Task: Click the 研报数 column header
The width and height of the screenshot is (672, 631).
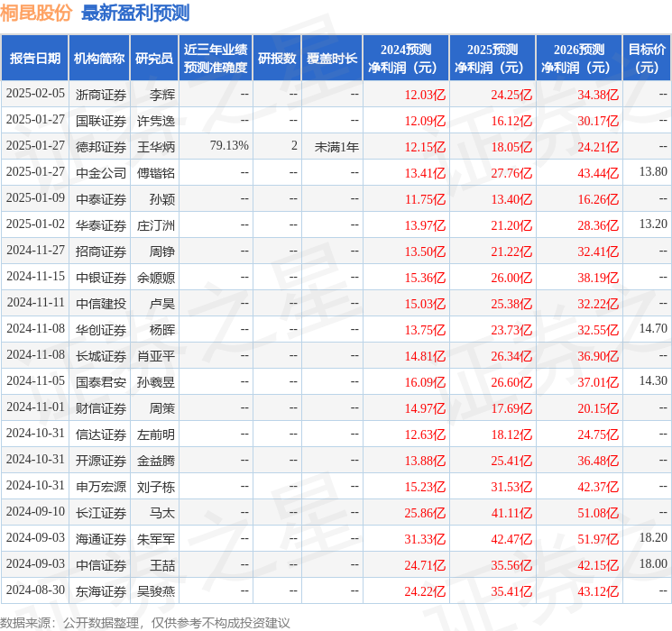Action: pyautogui.click(x=277, y=59)
